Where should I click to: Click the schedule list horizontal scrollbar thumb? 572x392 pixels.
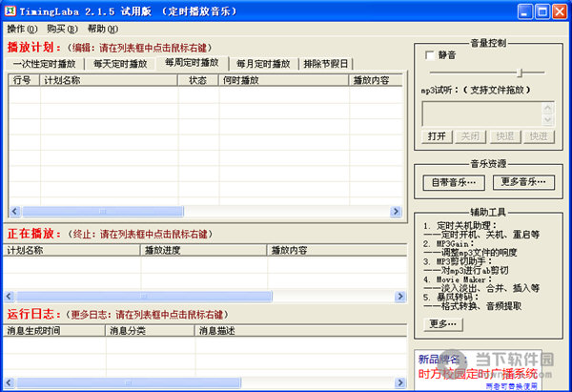(x=103, y=212)
